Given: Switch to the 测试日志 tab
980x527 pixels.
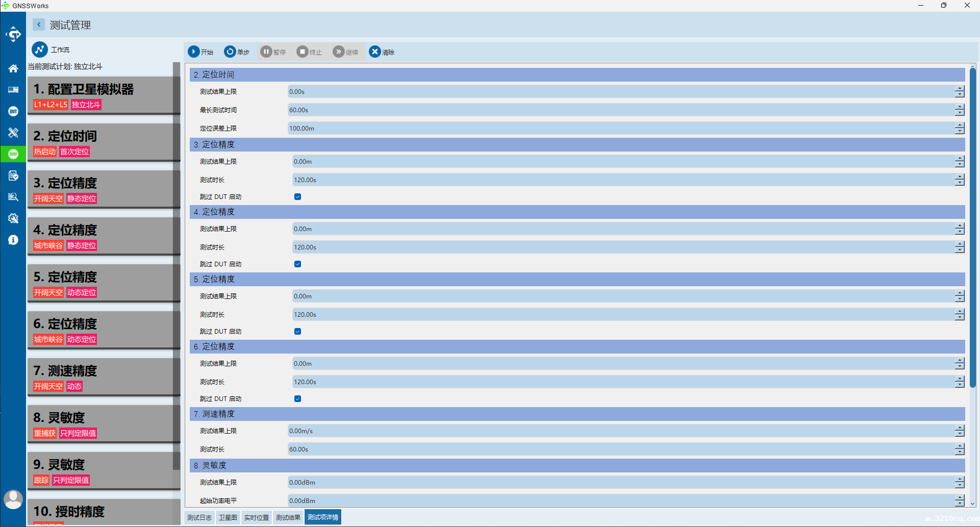Looking at the screenshot, I should click(199, 517).
